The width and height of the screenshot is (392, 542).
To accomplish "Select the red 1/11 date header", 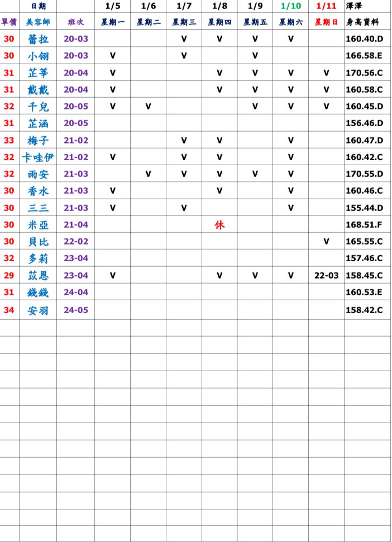I will (x=326, y=6).
